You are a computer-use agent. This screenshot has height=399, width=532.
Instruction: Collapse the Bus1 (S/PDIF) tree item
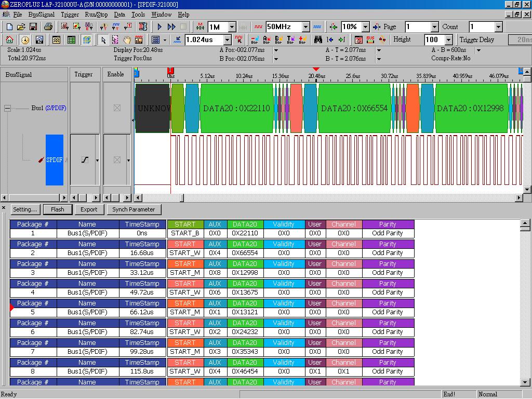6,109
